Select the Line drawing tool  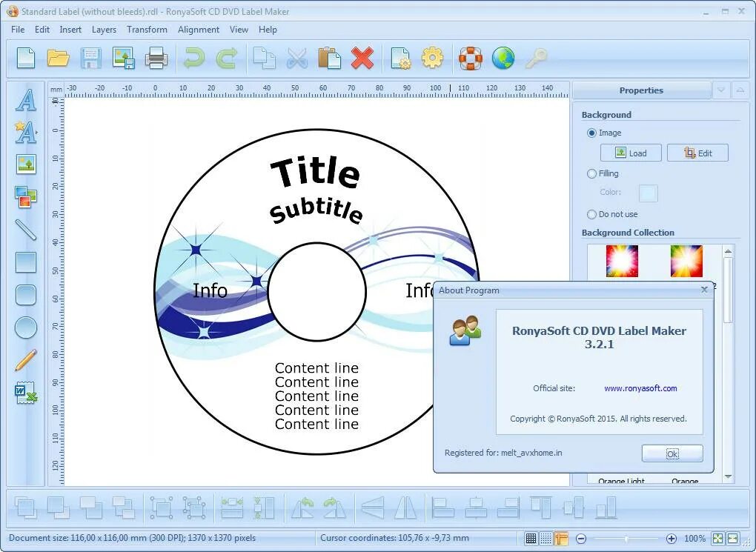pos(26,230)
